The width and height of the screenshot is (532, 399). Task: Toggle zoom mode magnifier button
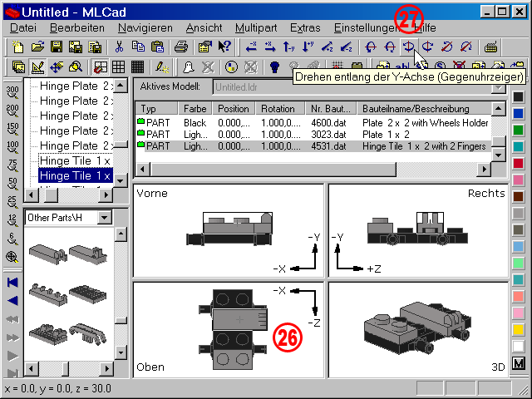(x=76, y=66)
